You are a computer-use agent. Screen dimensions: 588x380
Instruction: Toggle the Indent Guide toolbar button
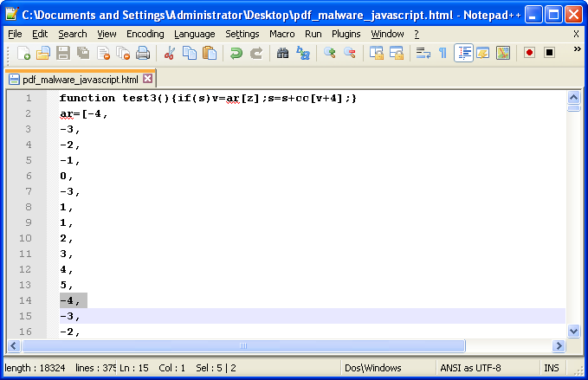click(x=463, y=54)
